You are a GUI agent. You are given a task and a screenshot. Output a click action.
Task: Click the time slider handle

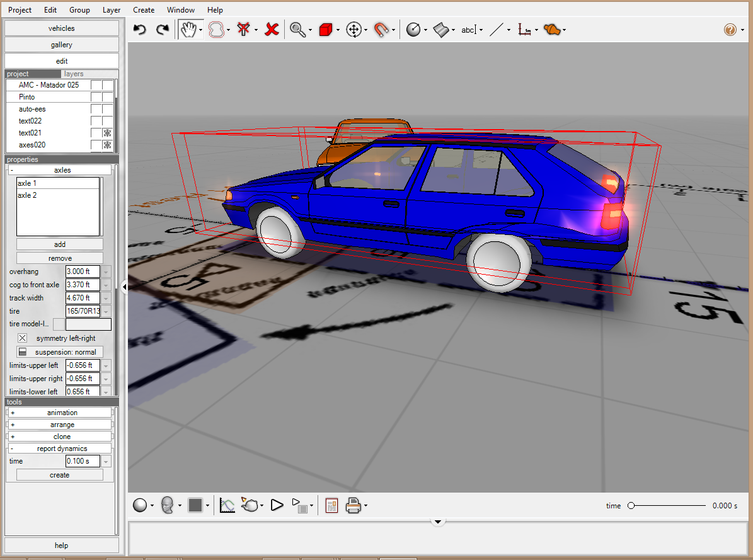[x=631, y=506]
